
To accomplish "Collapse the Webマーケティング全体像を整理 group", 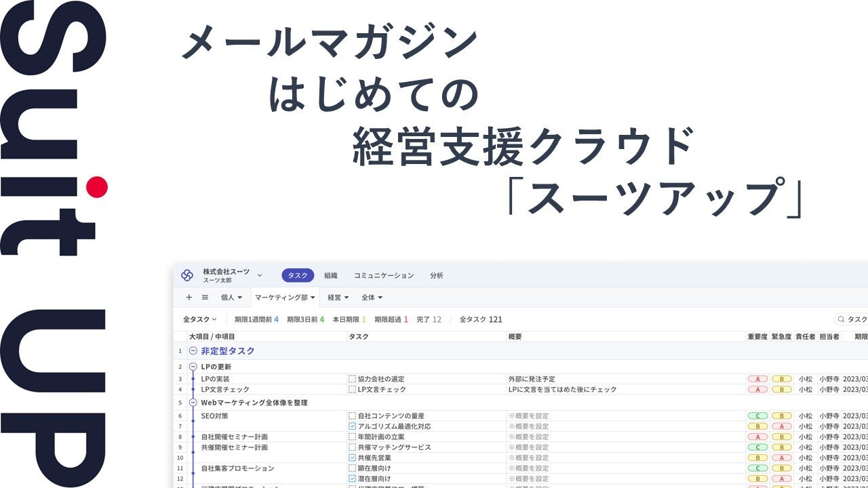I will coord(193,403).
